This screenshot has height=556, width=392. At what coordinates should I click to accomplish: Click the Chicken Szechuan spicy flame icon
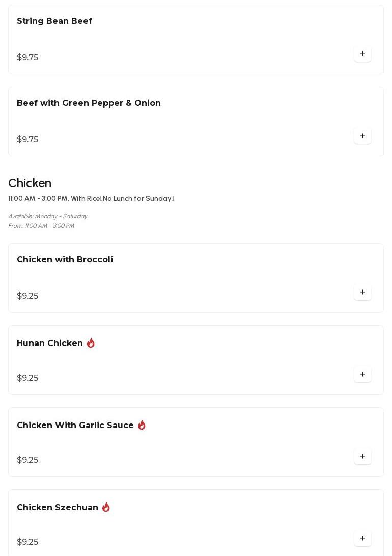point(106,507)
